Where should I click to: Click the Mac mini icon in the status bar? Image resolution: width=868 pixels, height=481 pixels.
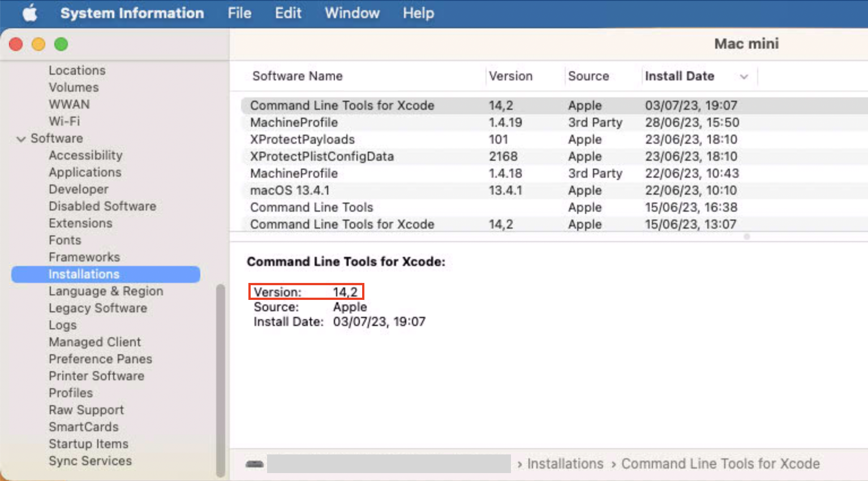(x=254, y=463)
